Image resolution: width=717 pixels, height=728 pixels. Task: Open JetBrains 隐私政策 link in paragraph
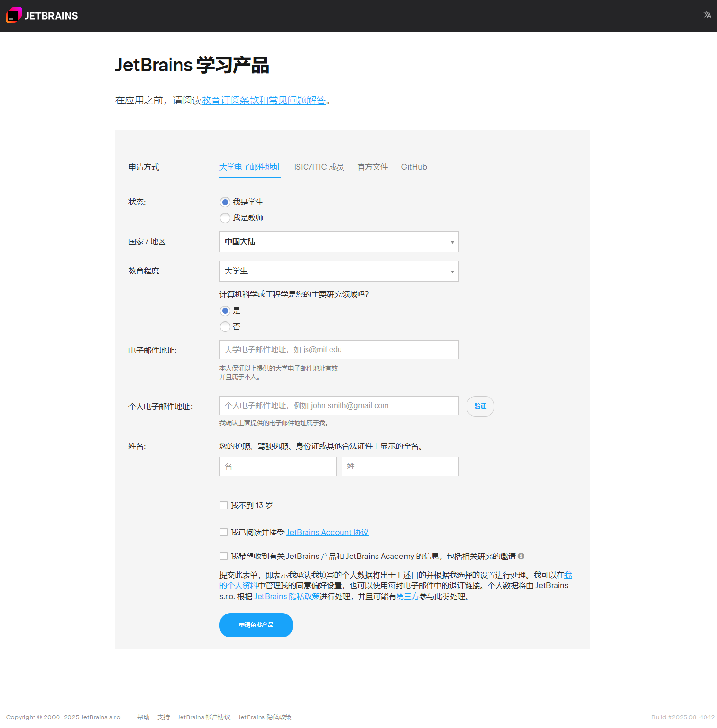click(287, 596)
